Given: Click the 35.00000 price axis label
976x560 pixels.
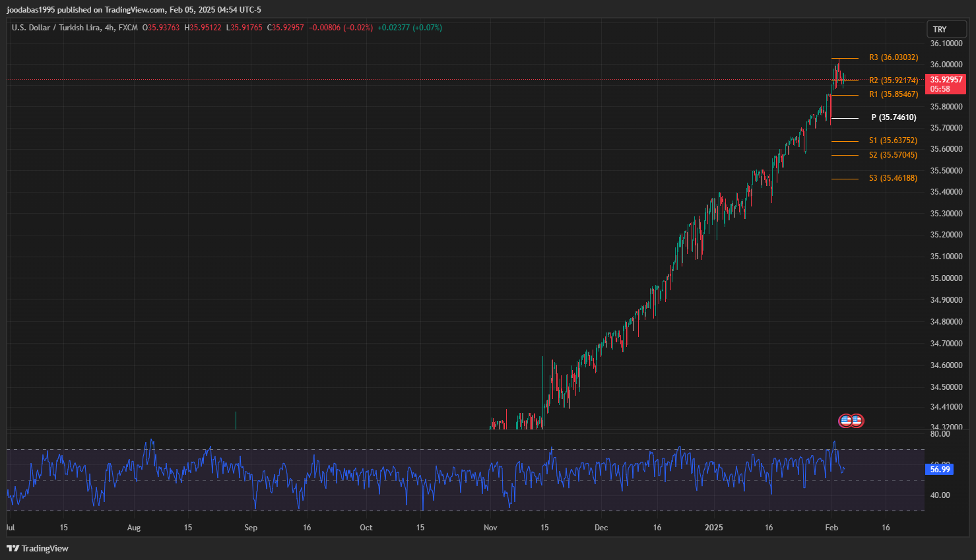Looking at the screenshot, I should [946, 278].
